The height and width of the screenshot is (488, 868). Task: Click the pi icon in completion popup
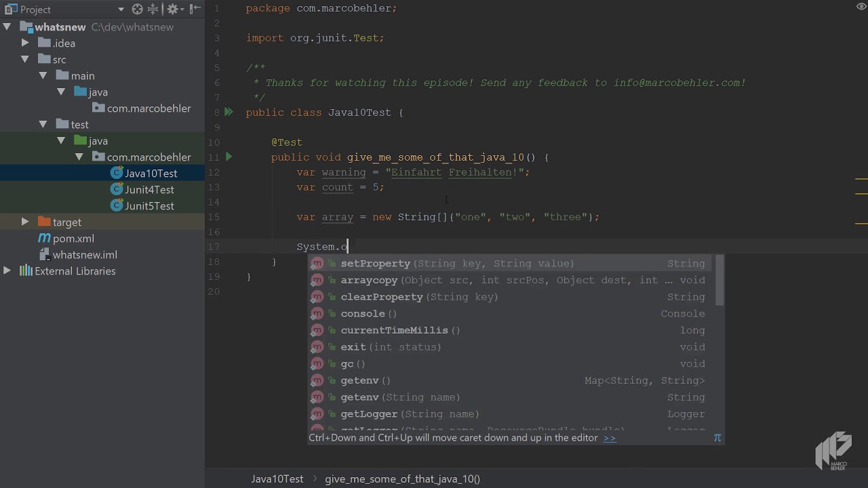click(717, 438)
